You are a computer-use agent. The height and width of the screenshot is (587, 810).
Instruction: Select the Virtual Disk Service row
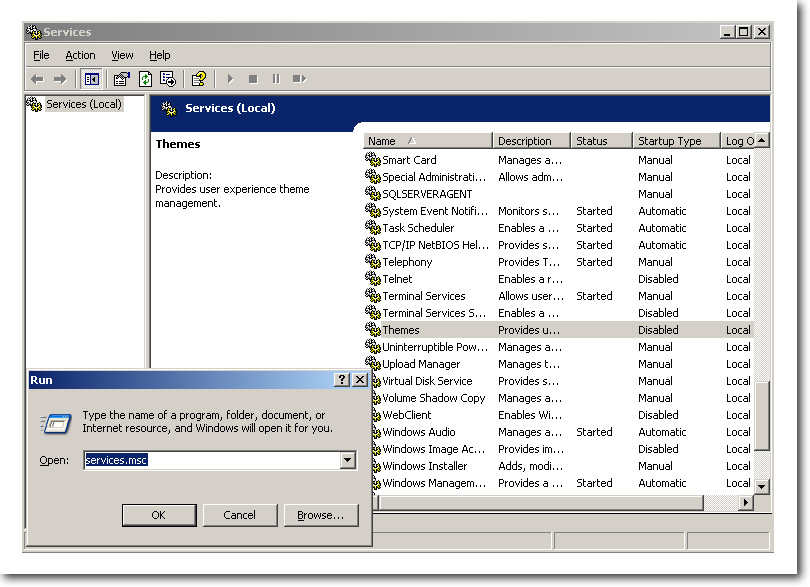[x=563, y=381]
